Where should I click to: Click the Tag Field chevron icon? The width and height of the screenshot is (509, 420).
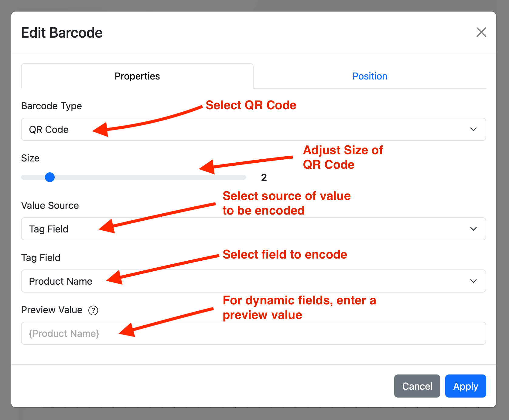473,281
